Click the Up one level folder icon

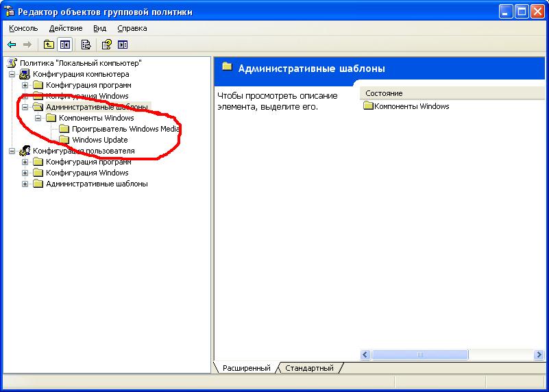click(49, 45)
